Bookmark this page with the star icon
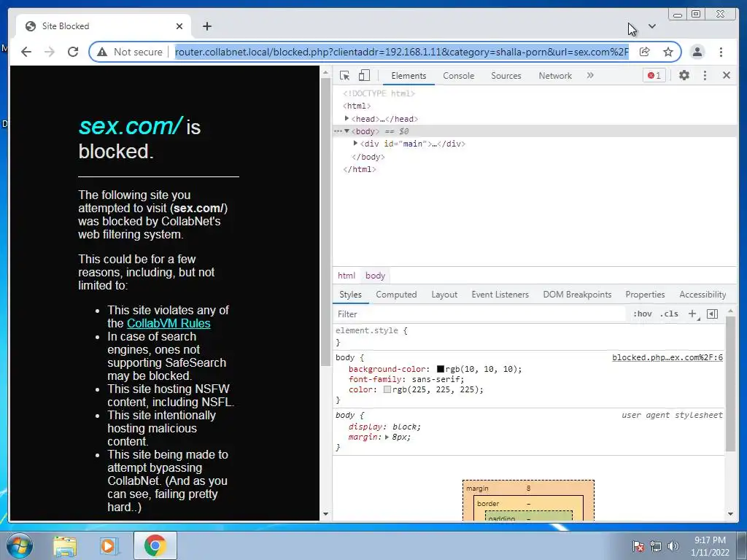 (668, 52)
